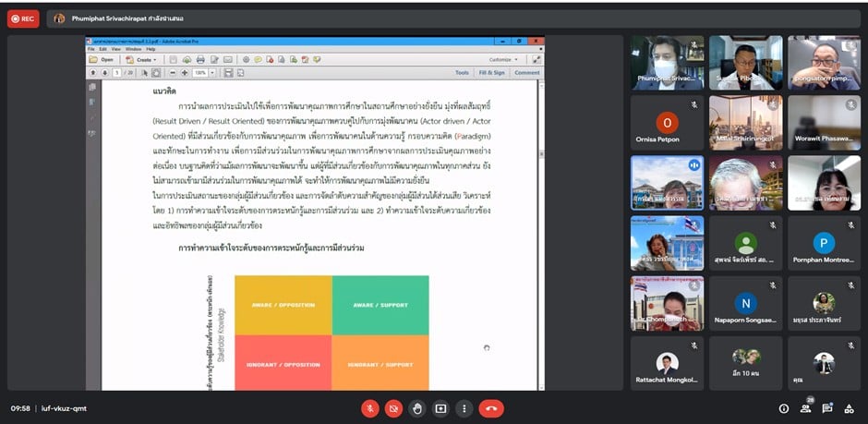The width and height of the screenshot is (868, 424).
Task: Open the activities panel icon
Action: [850, 407]
